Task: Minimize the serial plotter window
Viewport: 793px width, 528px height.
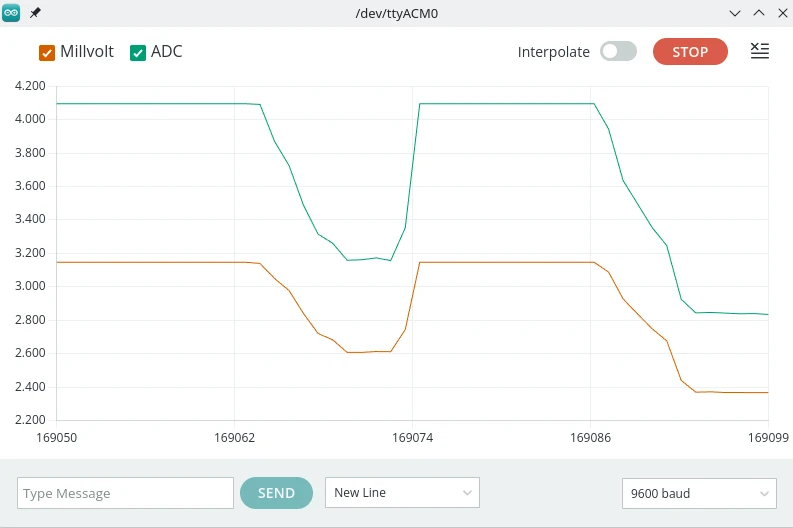Action: (735, 13)
